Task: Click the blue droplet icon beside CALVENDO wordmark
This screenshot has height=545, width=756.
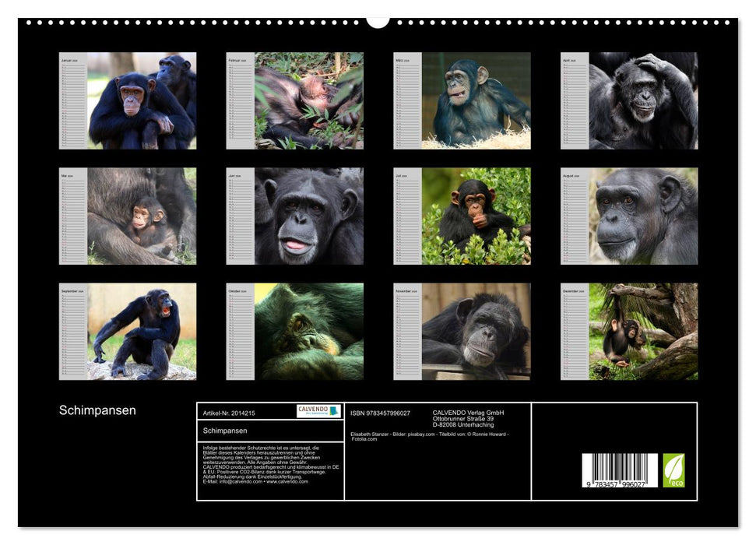Action: pyautogui.click(x=333, y=410)
